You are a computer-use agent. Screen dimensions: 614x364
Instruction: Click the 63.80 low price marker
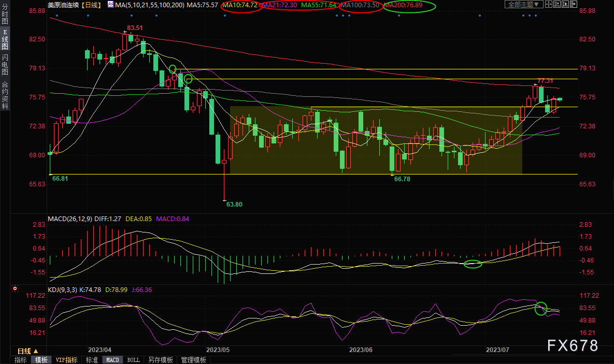[234, 205]
